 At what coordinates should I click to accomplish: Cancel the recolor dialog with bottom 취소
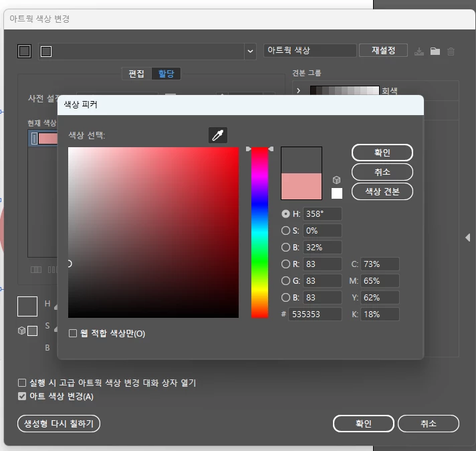pos(429,424)
